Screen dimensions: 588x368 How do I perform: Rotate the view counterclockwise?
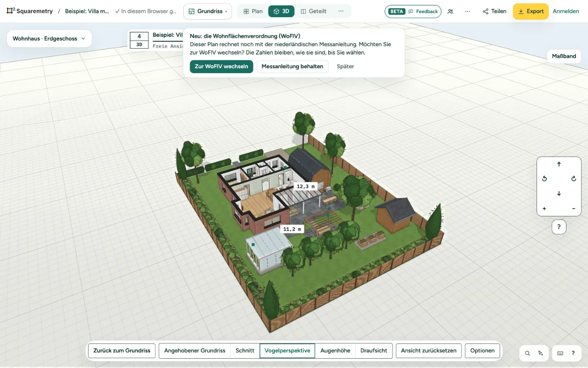(x=544, y=179)
